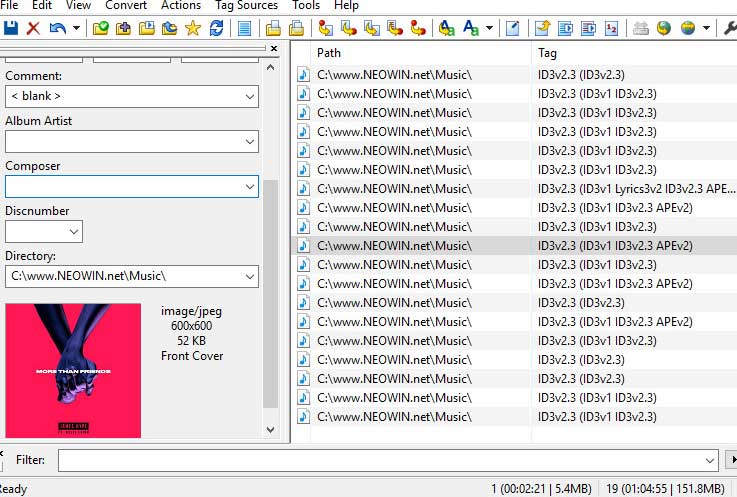Click the yellow star favorites icon
Viewport: 737px width, 497px height.
point(193,28)
